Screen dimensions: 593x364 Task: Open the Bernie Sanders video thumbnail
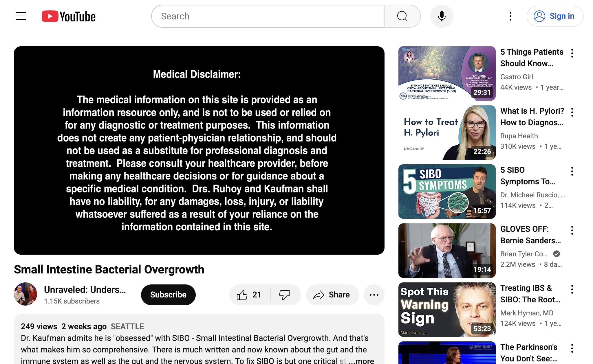click(447, 251)
